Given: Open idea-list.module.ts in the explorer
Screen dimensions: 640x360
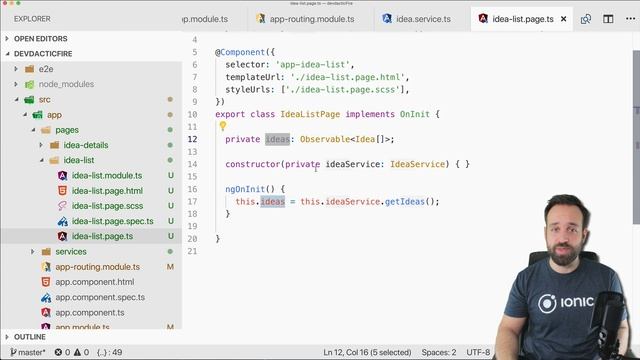Looking at the screenshot, I should 107,176.
